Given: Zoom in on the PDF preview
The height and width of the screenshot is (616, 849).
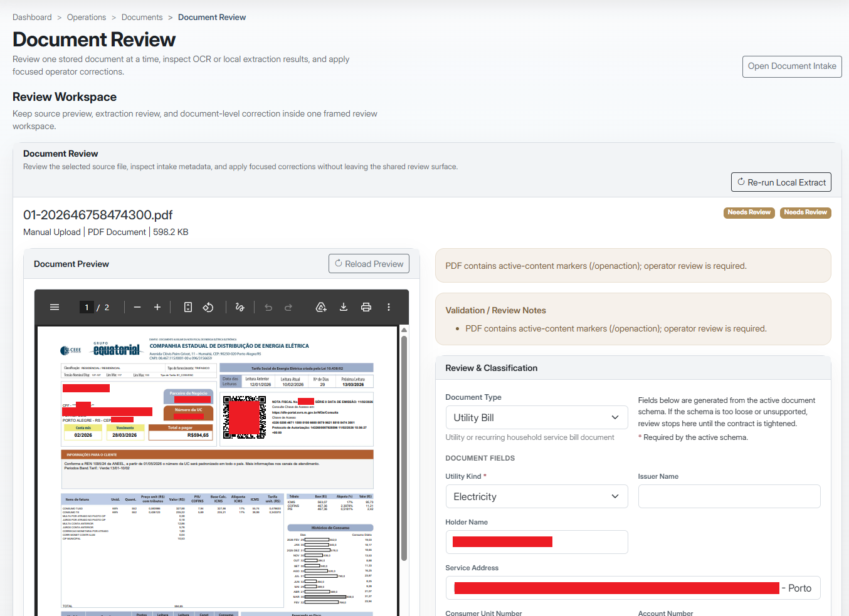Looking at the screenshot, I should tap(157, 307).
